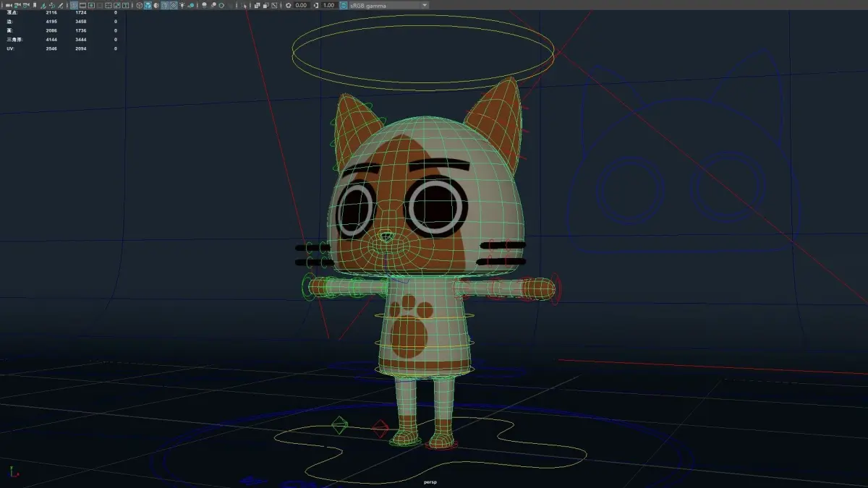This screenshot has height=488, width=868.
Task: Click the X-Ray Joints icon
Action: (x=275, y=5)
